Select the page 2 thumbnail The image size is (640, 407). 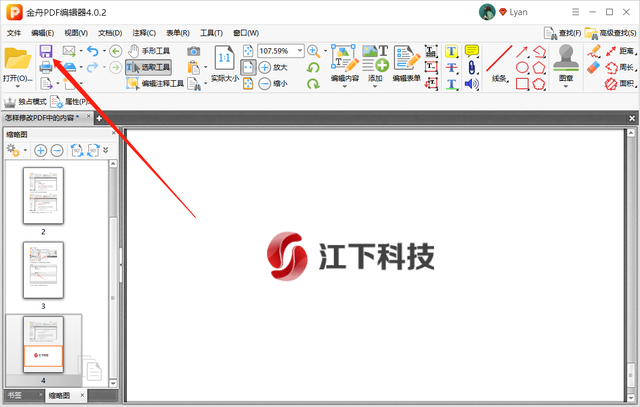coord(43,196)
